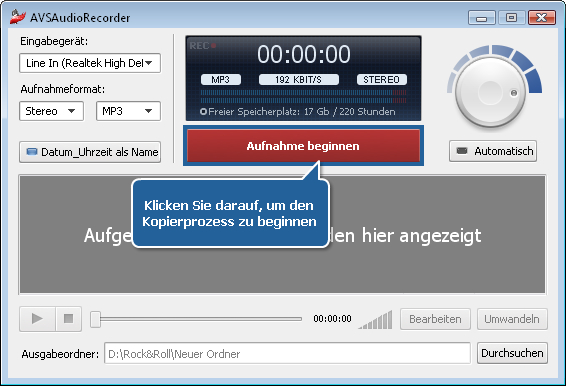Click the stop button
Screen dimensions: 566x386
click(x=69, y=319)
